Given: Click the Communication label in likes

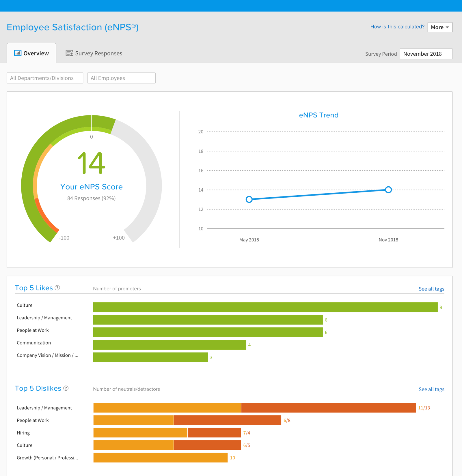Looking at the screenshot, I should pyautogui.click(x=34, y=343).
